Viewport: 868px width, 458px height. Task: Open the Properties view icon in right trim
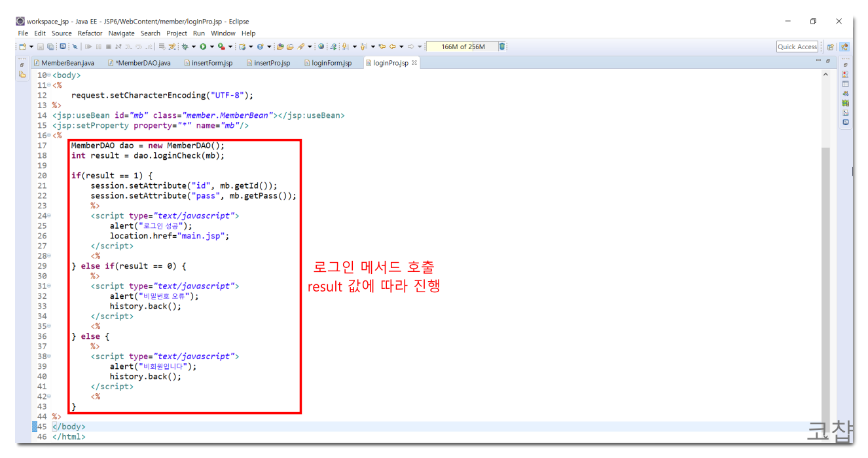click(846, 84)
